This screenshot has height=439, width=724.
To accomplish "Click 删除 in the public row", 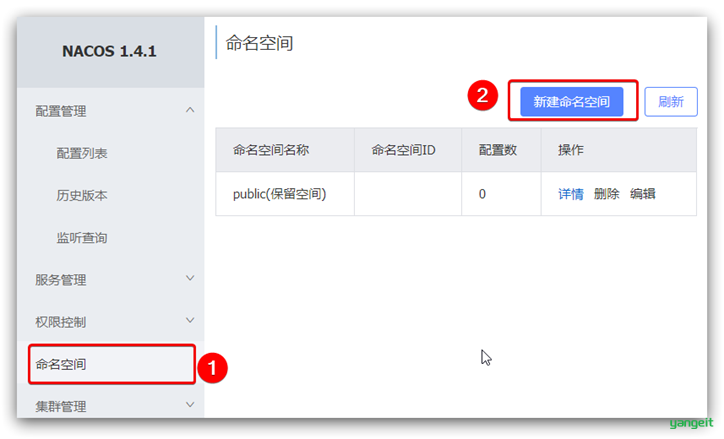I will 606,194.
